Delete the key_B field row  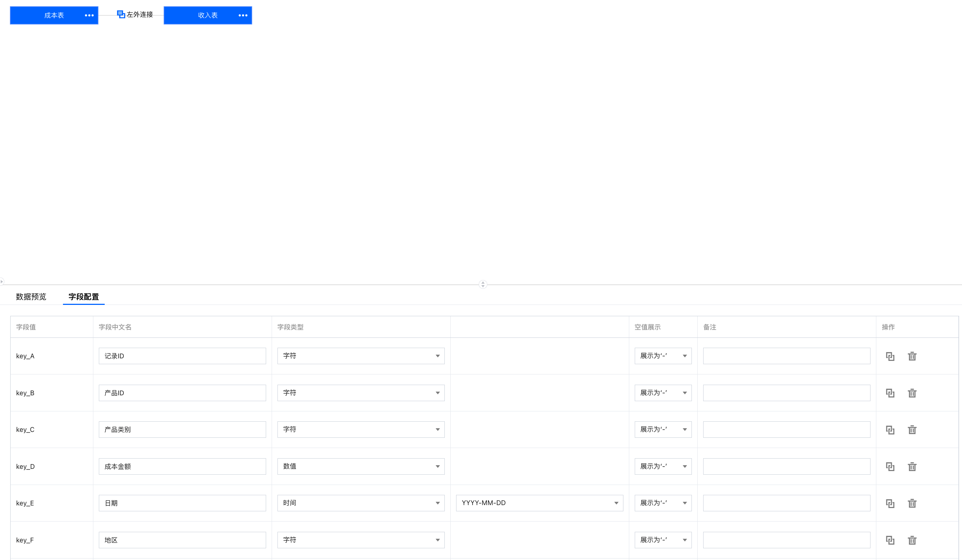912,393
